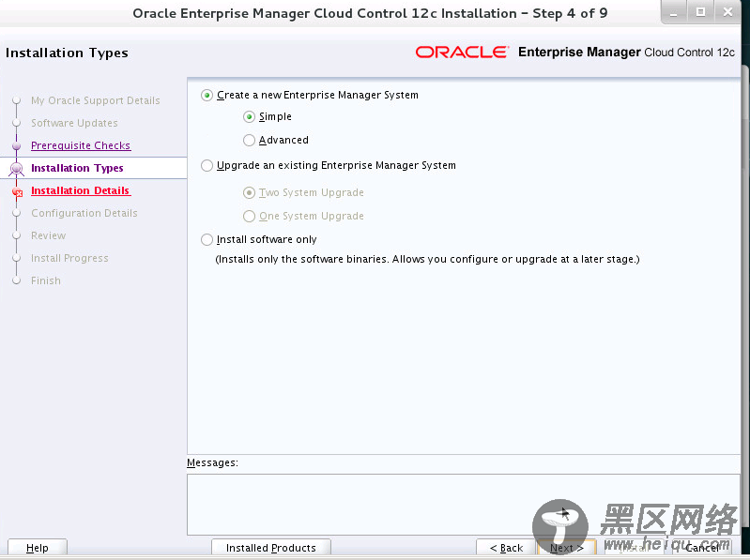Open the Prerequisite Checks step link
750x560 pixels.
(81, 145)
